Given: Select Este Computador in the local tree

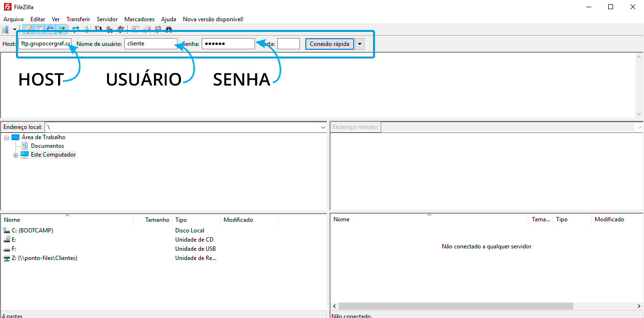Looking at the screenshot, I should 53,155.
